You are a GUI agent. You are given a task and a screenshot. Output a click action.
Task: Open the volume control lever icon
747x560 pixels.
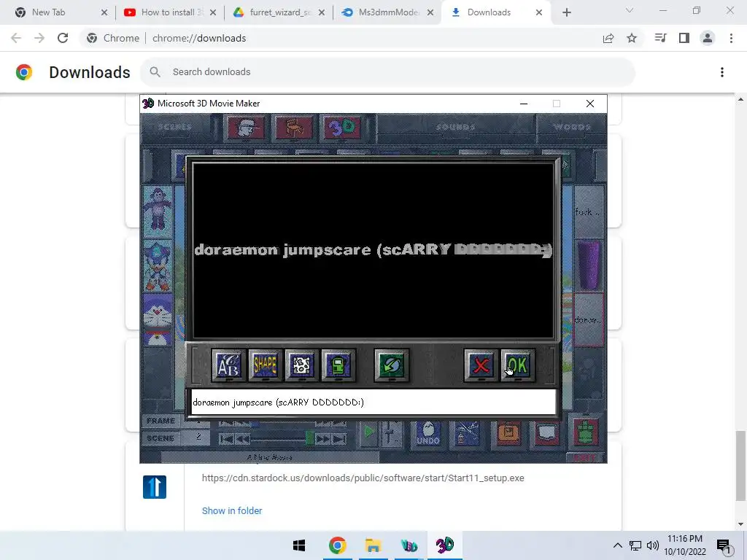[391, 433]
